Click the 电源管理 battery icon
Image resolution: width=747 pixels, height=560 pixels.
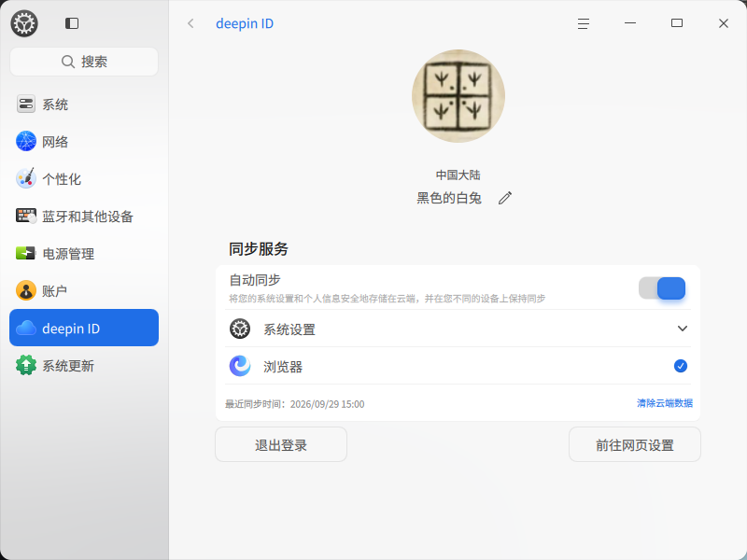pos(26,253)
